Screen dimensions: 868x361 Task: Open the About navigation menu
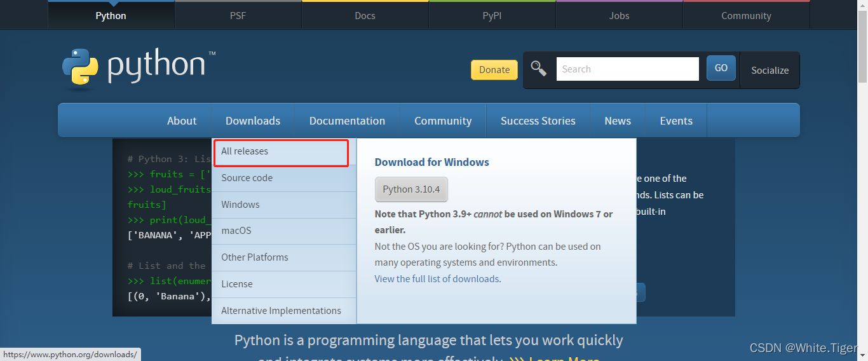coord(182,121)
